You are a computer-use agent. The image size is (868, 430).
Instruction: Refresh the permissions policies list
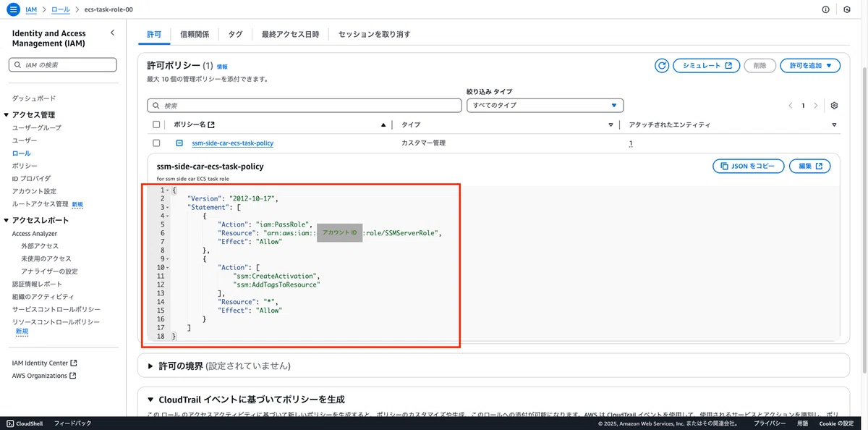662,65
